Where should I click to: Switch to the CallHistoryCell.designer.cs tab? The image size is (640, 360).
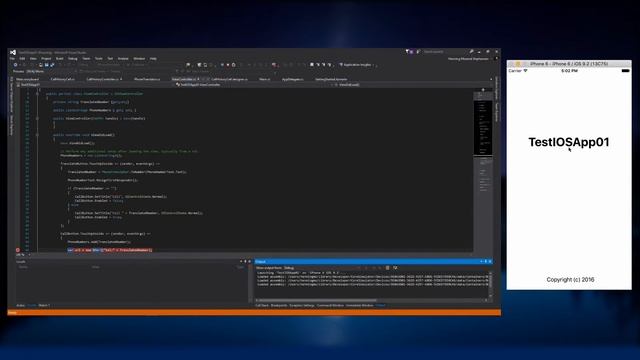[229, 79]
